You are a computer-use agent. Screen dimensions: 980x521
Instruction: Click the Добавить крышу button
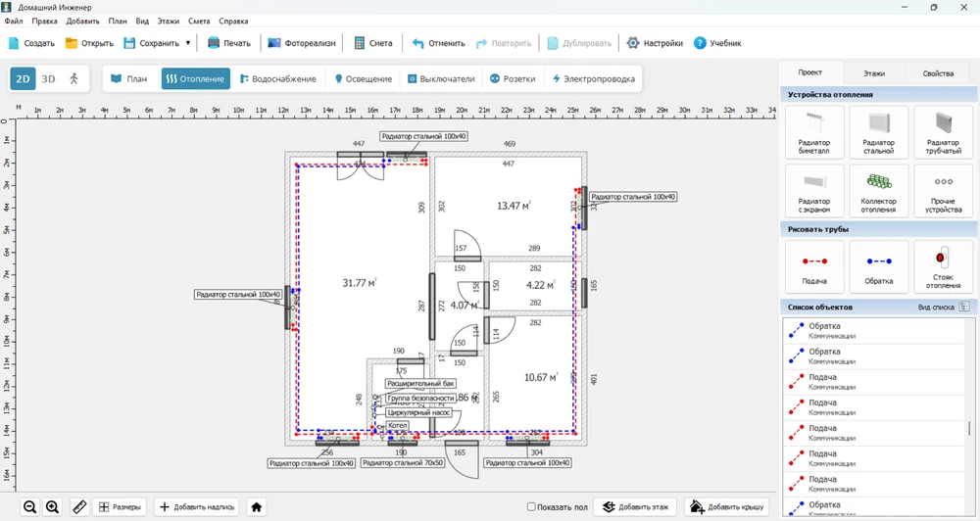click(726, 506)
